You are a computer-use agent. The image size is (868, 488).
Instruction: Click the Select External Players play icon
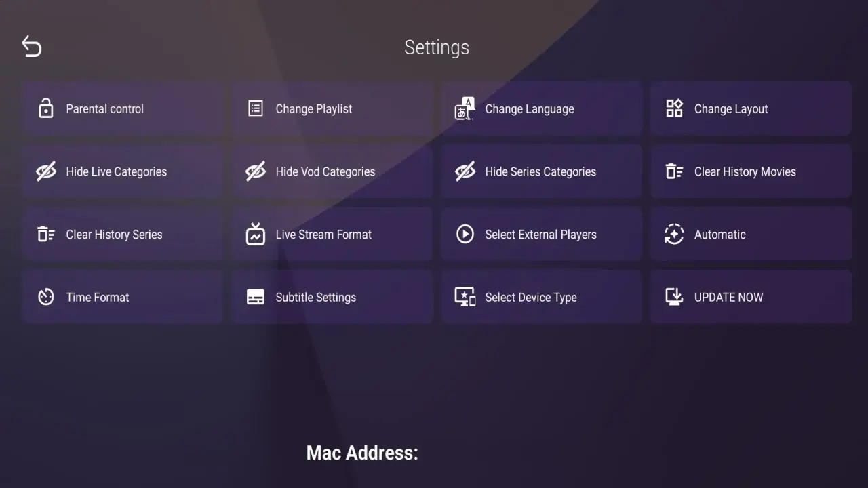[x=465, y=234]
